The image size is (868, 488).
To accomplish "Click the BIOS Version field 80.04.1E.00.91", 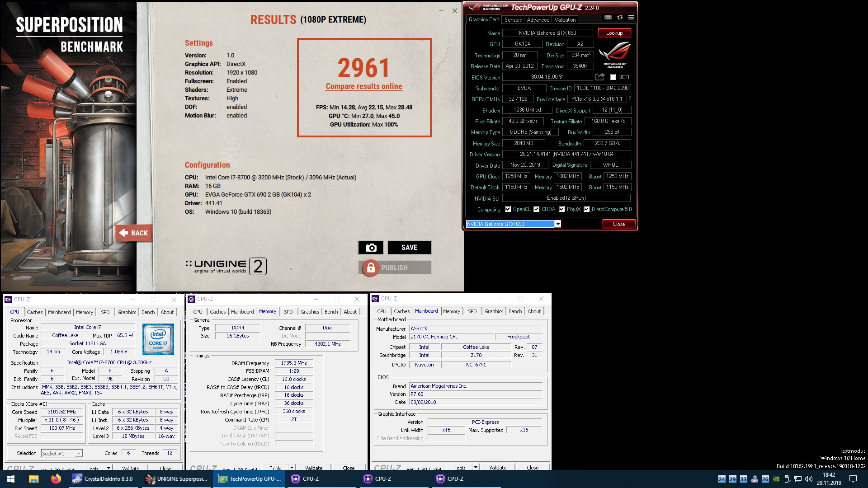I will [x=547, y=77].
